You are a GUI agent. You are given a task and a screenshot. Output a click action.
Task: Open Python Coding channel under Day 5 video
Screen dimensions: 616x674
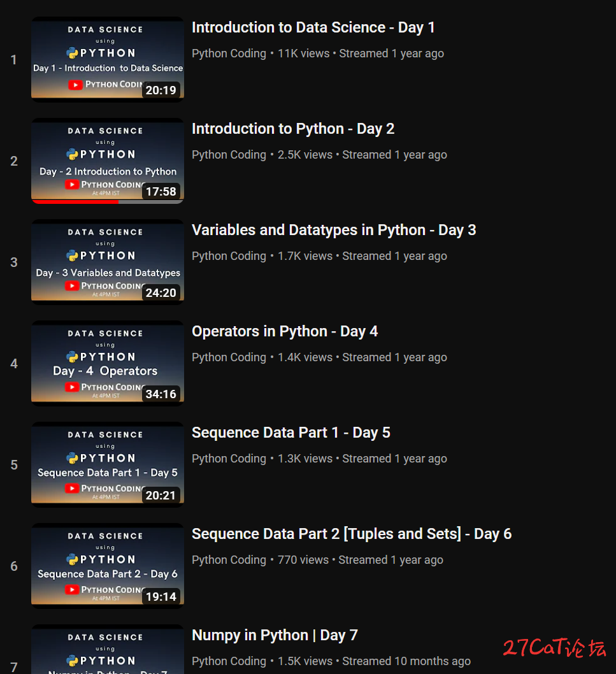[229, 459]
